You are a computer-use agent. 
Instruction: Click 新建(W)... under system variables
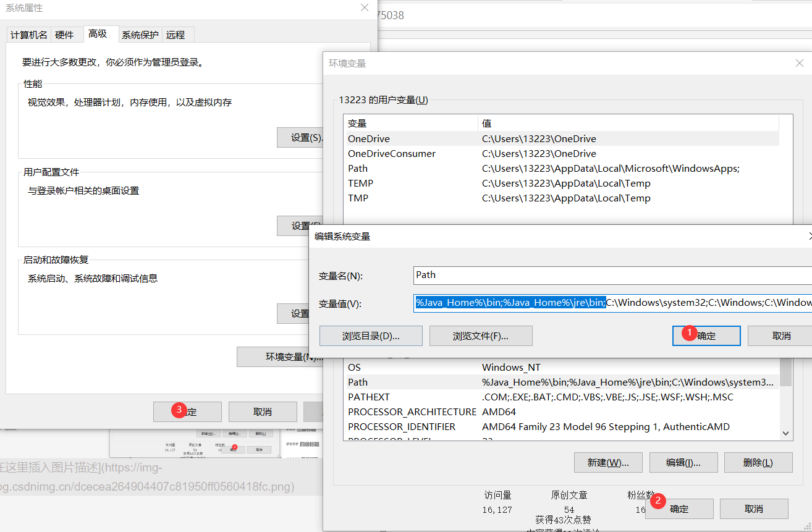(608, 462)
